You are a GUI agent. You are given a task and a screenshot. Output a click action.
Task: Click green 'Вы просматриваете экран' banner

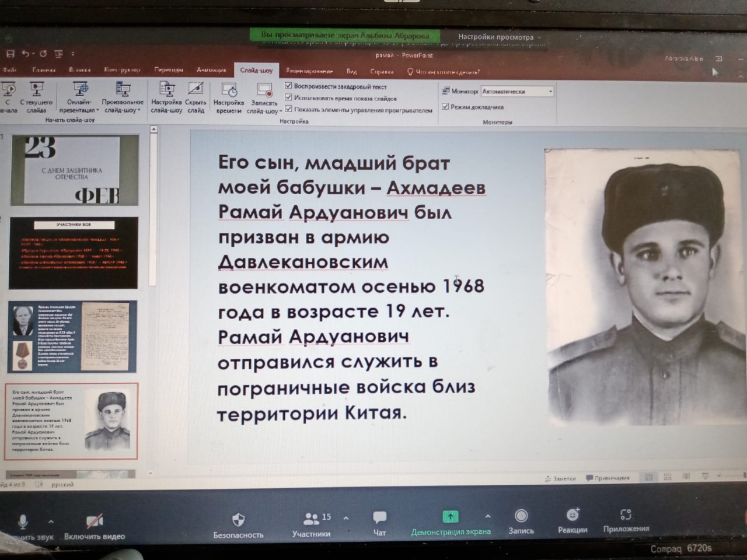pyautogui.click(x=345, y=35)
